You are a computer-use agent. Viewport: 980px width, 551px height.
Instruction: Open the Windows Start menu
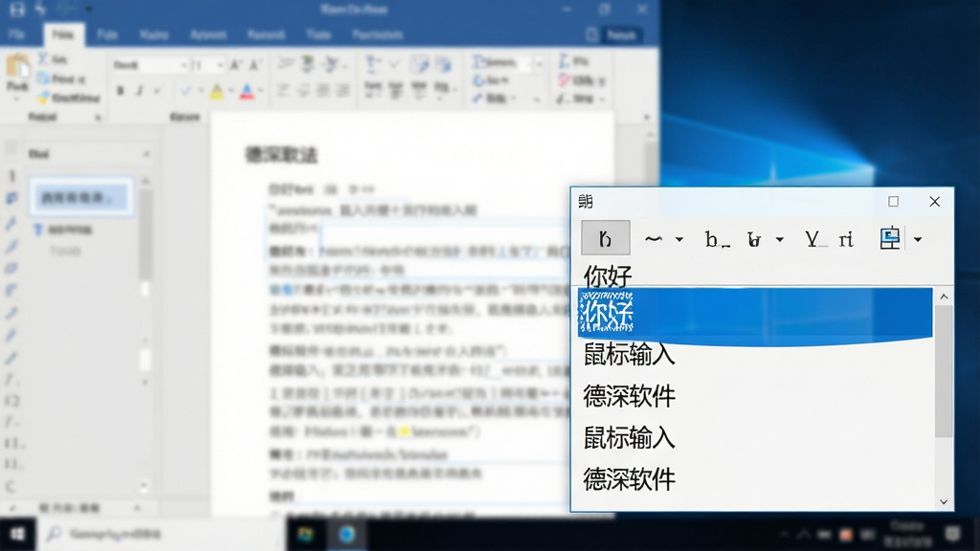coord(17,534)
